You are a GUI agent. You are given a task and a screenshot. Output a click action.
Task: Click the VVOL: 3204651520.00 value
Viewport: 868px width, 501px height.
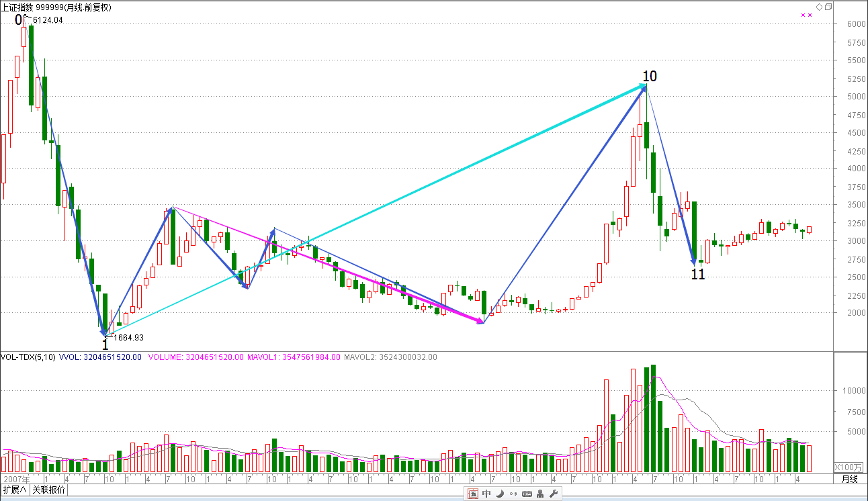coord(101,357)
